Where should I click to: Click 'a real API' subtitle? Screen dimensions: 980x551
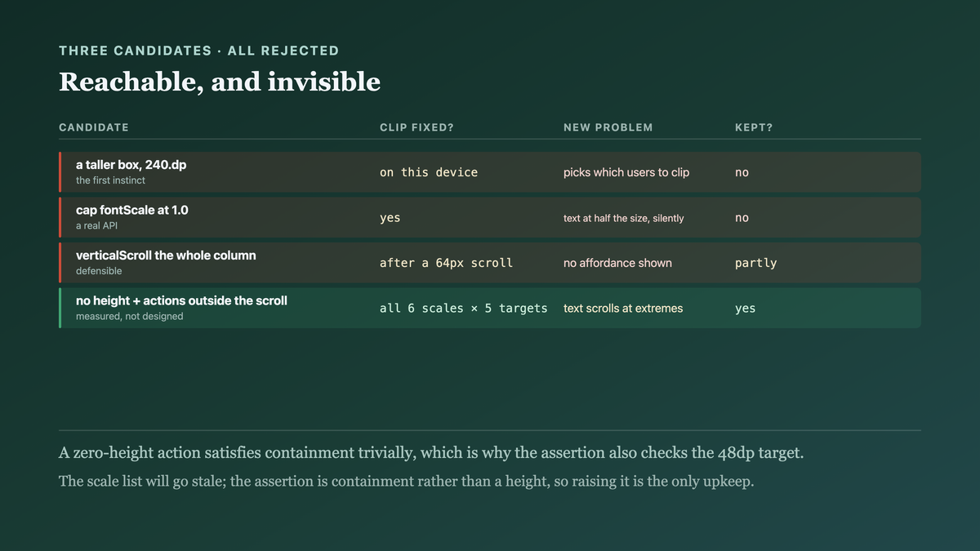96,225
